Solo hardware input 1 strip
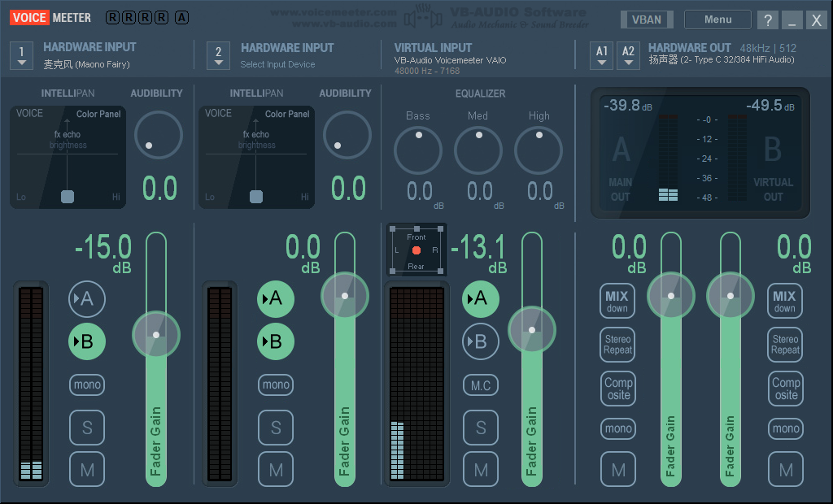 (87, 428)
